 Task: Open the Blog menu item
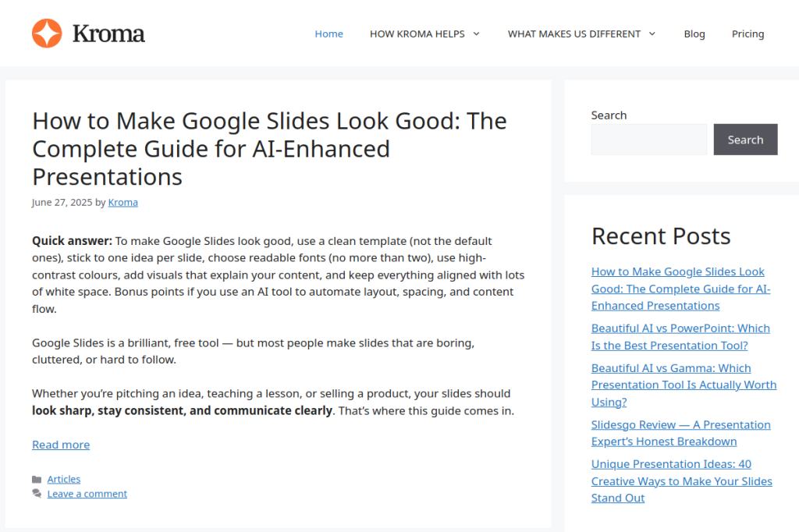[694, 34]
